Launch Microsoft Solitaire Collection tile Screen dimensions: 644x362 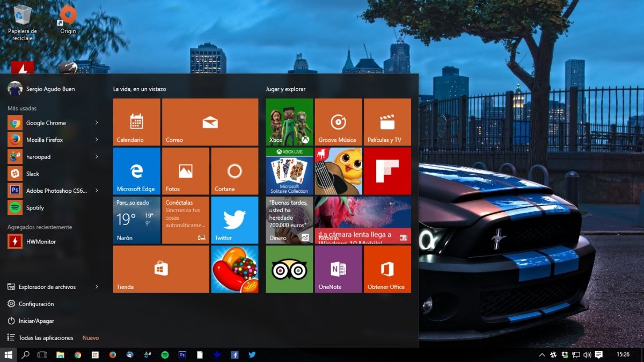point(289,171)
